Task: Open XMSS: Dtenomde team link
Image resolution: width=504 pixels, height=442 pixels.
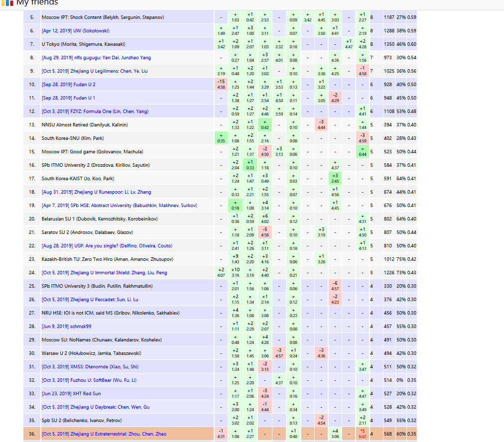Action: pyautogui.click(x=90, y=367)
